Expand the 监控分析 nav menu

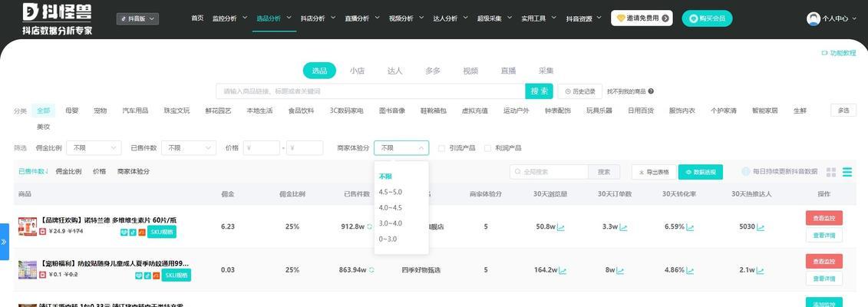coord(229,18)
